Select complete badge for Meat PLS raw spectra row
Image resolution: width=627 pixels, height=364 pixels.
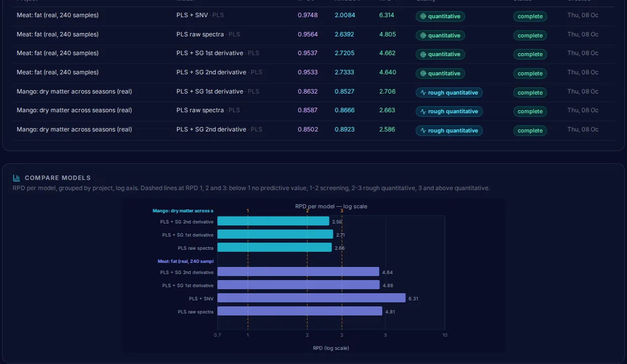(x=530, y=35)
